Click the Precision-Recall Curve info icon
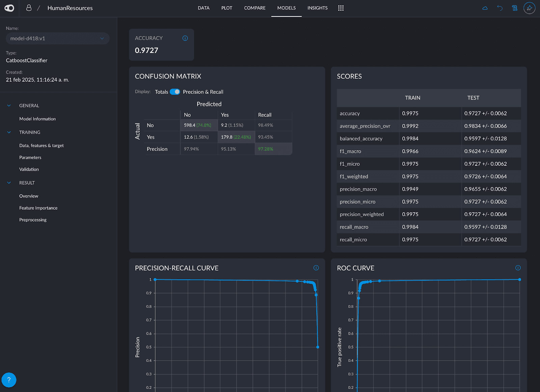 [x=316, y=268]
